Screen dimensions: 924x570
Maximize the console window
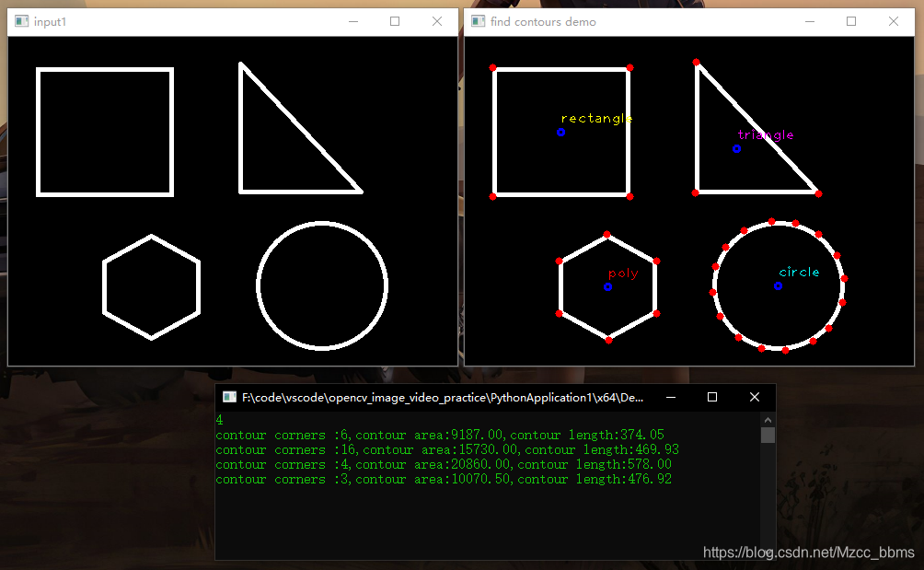click(711, 397)
